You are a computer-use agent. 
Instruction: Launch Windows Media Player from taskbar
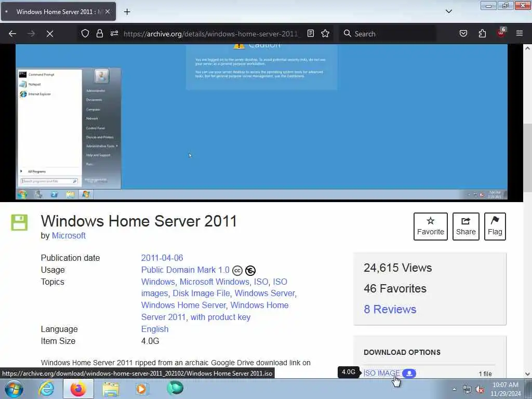point(141,389)
